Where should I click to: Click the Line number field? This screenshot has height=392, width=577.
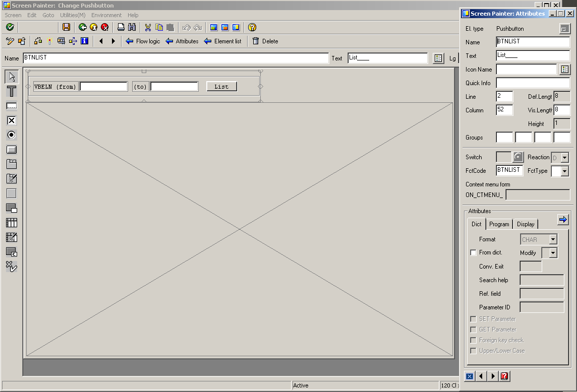(x=504, y=96)
